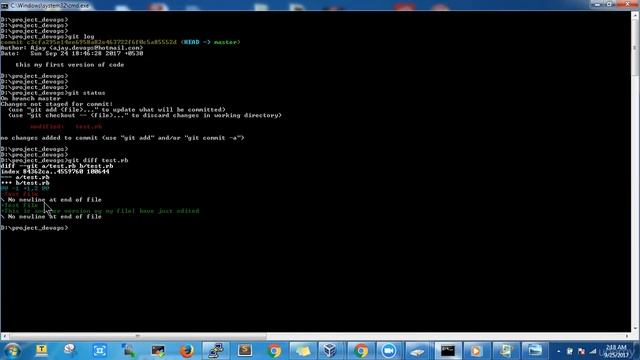Click the Author Ajay line in git log

click(x=72, y=48)
